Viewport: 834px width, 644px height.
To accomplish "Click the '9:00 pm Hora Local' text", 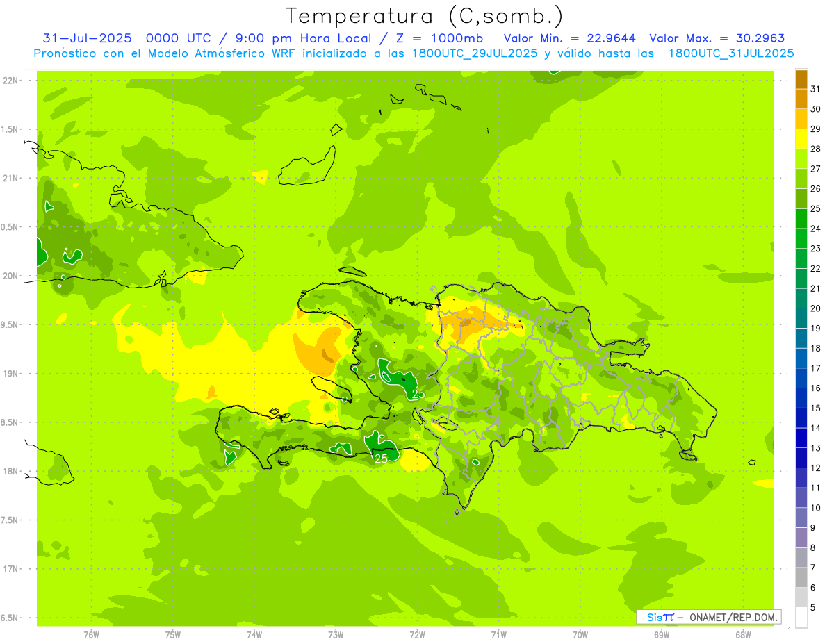I will [304, 38].
